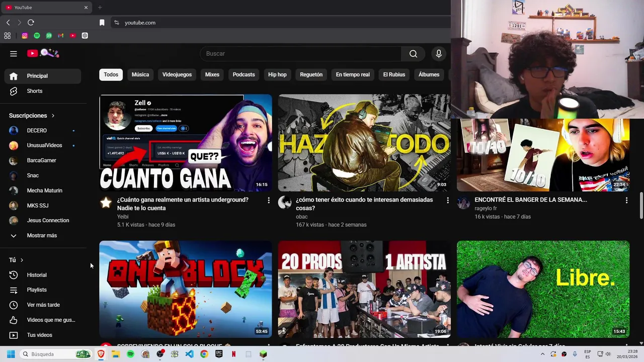The height and width of the screenshot is (362, 644).
Task: Open Windows Start menu
Action: pos(11,354)
